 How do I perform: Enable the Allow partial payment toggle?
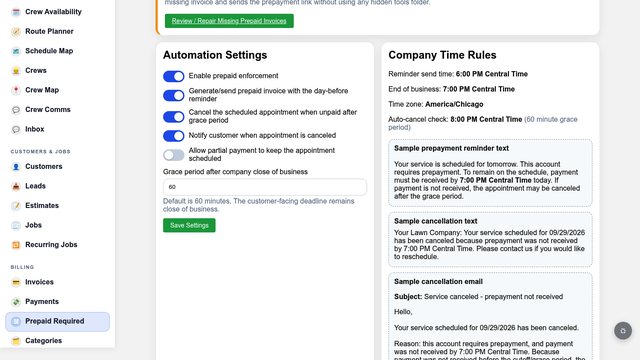point(173,155)
